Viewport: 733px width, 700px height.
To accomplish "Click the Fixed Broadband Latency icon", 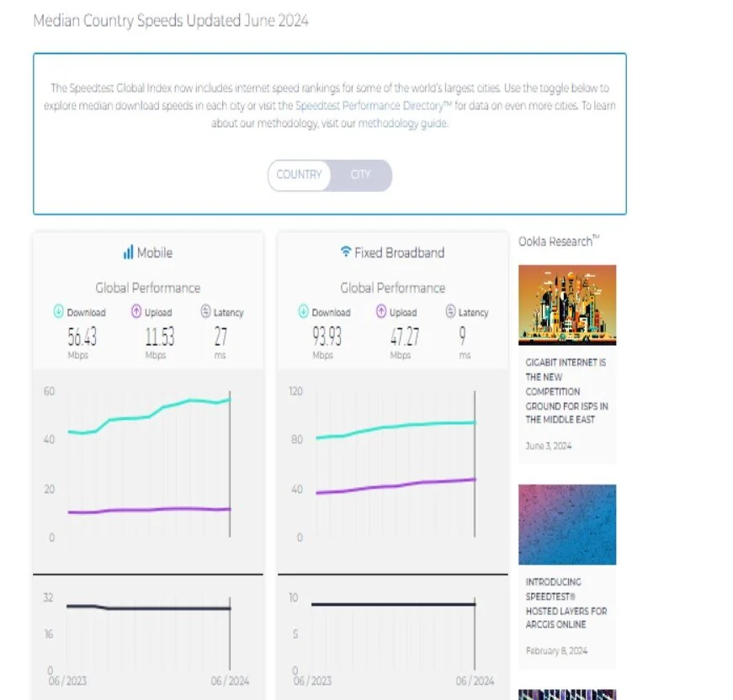I will click(450, 312).
